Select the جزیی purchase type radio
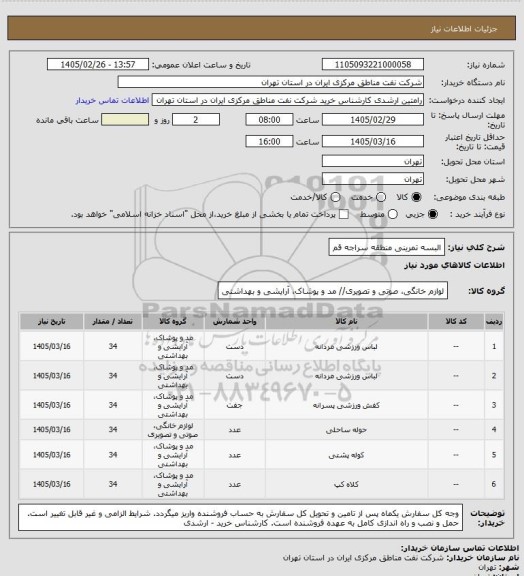This screenshot has width=524, height=576. coord(433,214)
